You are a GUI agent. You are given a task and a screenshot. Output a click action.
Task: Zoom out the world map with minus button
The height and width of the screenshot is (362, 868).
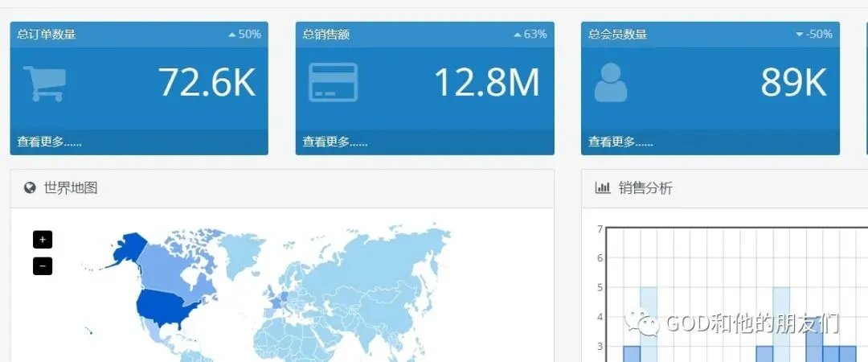pos(43,265)
